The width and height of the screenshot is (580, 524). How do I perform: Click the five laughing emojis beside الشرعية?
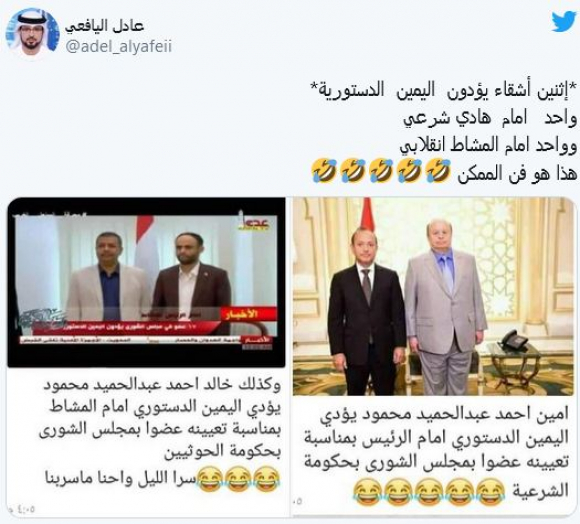pos(429,491)
